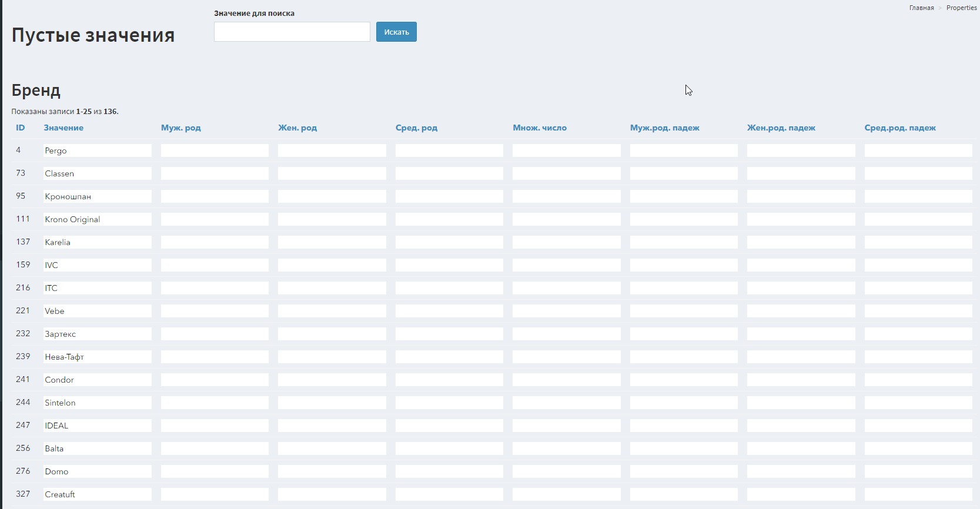Edit the Vebe value field

point(98,311)
